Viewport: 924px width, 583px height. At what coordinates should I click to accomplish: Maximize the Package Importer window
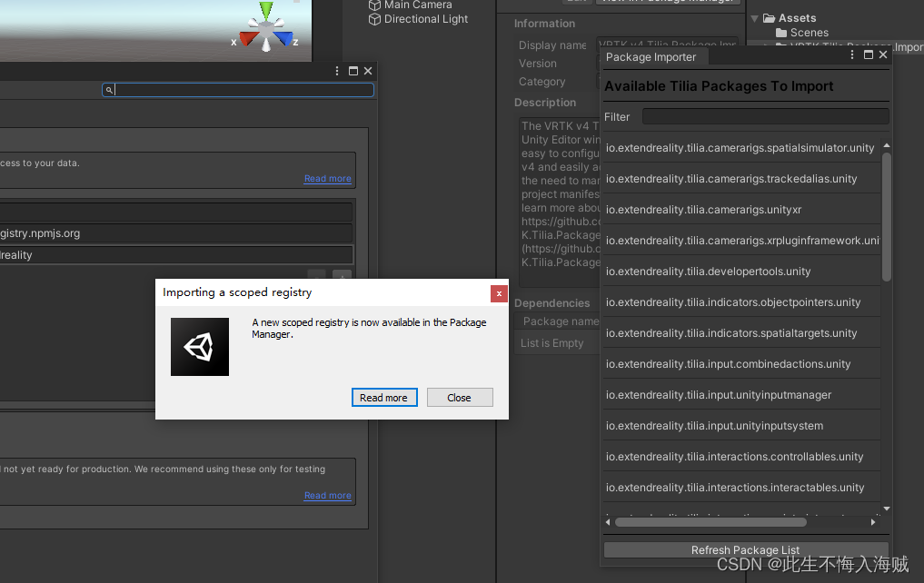(x=868, y=54)
